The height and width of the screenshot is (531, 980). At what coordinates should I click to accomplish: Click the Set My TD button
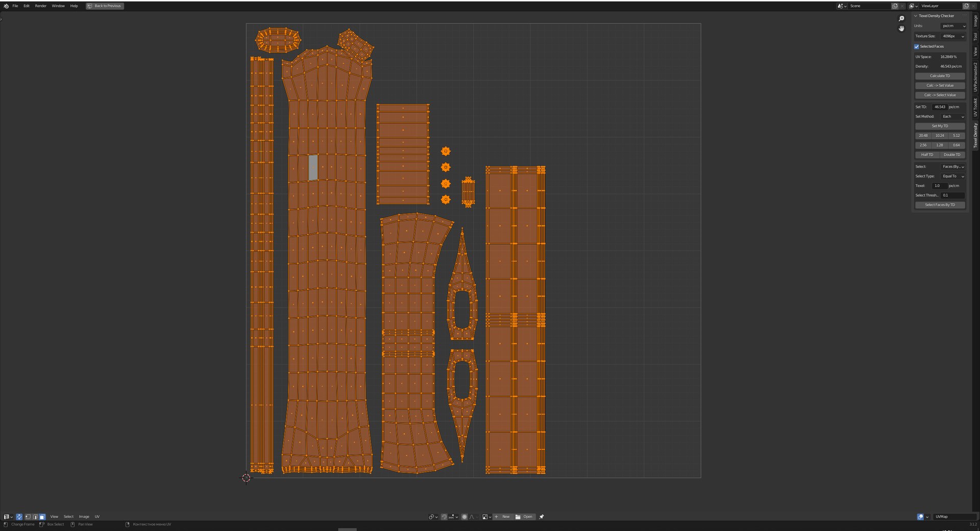(x=940, y=127)
